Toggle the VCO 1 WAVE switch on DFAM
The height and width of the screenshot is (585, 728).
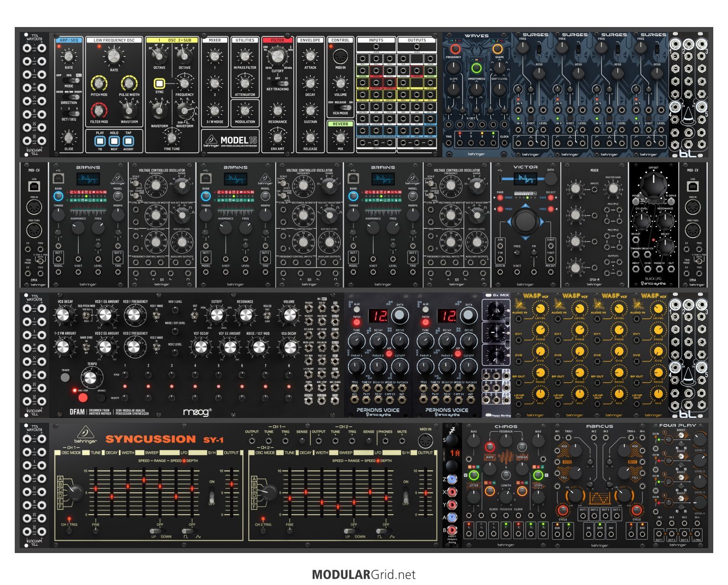156,316
